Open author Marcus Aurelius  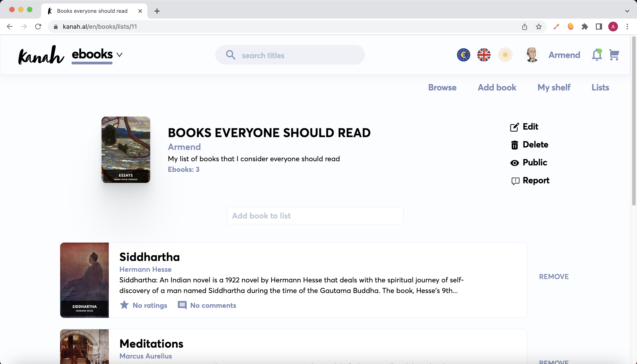pyautogui.click(x=146, y=356)
